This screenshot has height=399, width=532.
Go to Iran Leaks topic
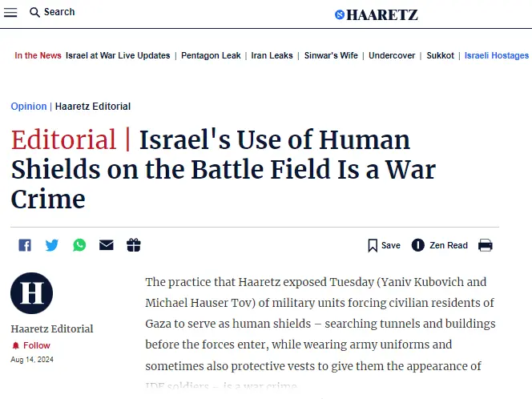click(272, 56)
